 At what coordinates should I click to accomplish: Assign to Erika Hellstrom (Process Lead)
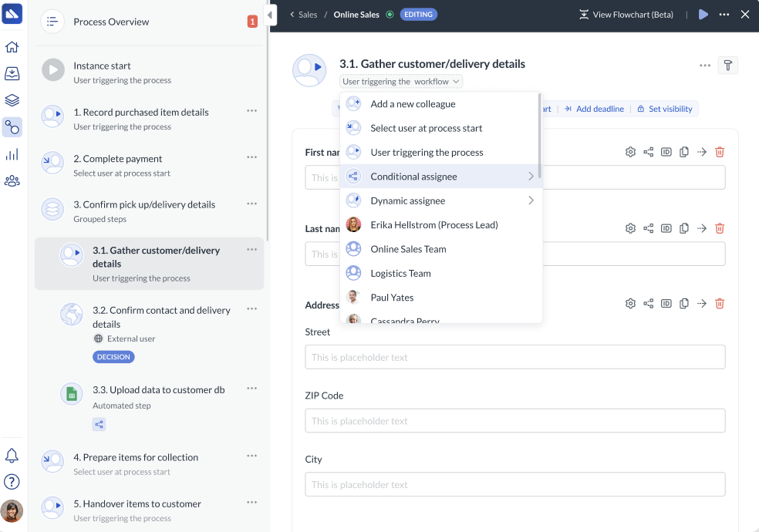pyautogui.click(x=440, y=225)
